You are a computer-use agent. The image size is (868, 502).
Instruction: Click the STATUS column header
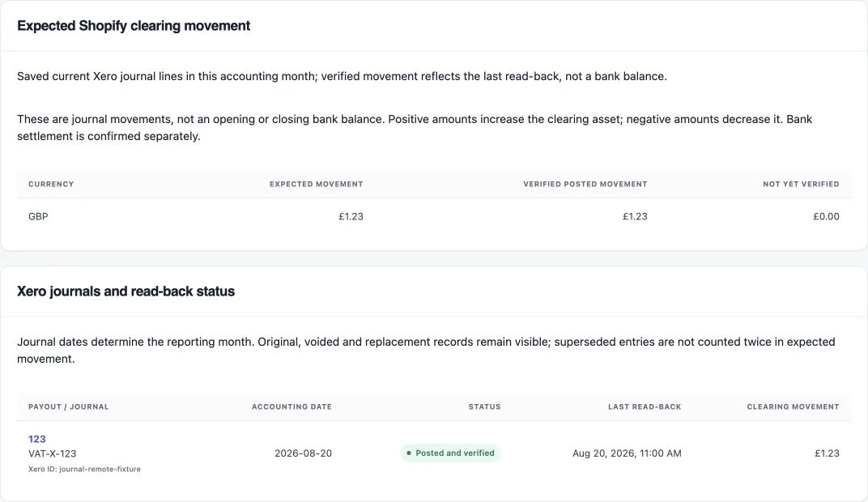click(x=484, y=406)
